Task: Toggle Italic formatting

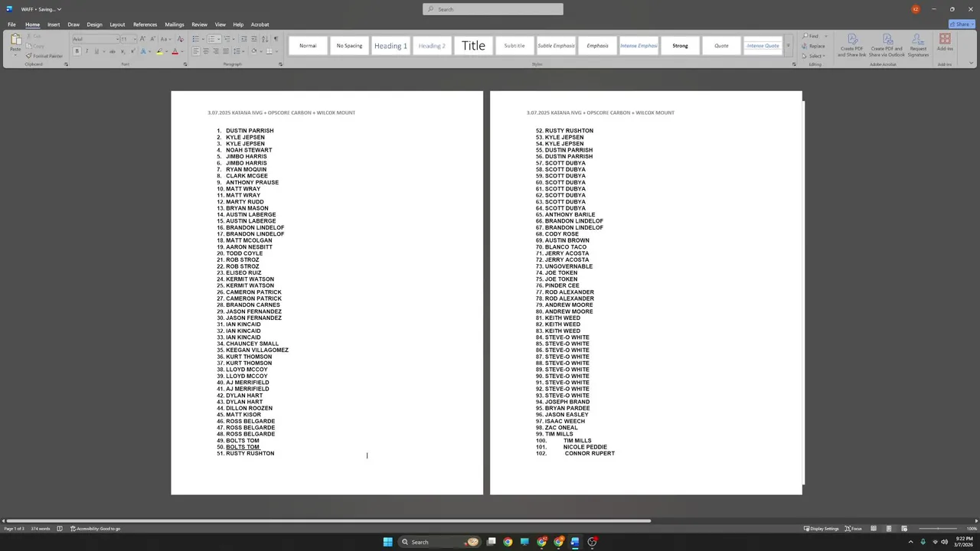Action: (87, 51)
